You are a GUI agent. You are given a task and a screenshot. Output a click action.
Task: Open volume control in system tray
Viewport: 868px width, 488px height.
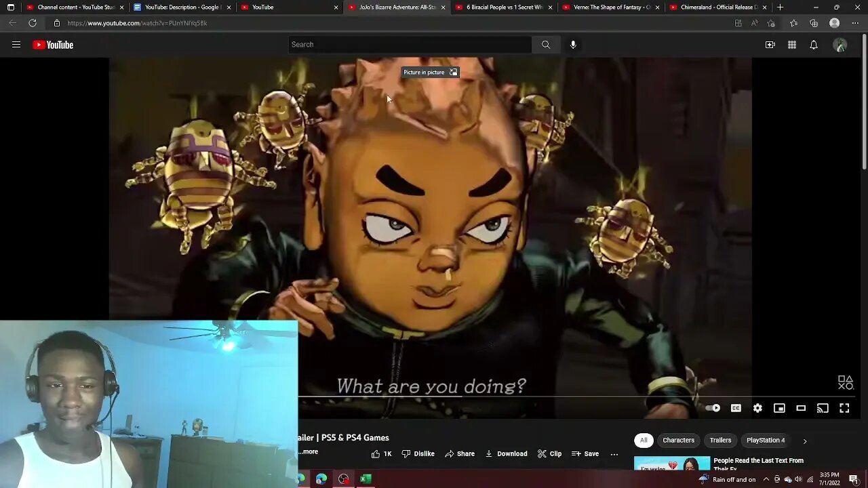point(798,480)
